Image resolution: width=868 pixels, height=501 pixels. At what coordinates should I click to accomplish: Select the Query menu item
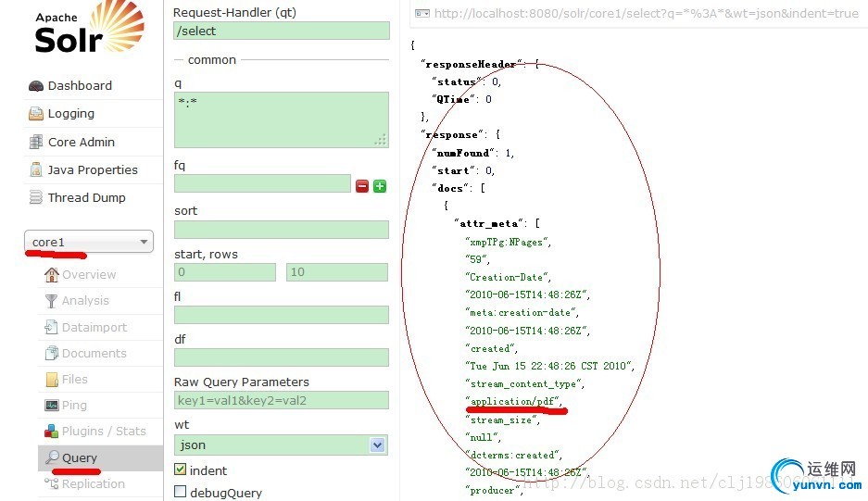[79, 457]
